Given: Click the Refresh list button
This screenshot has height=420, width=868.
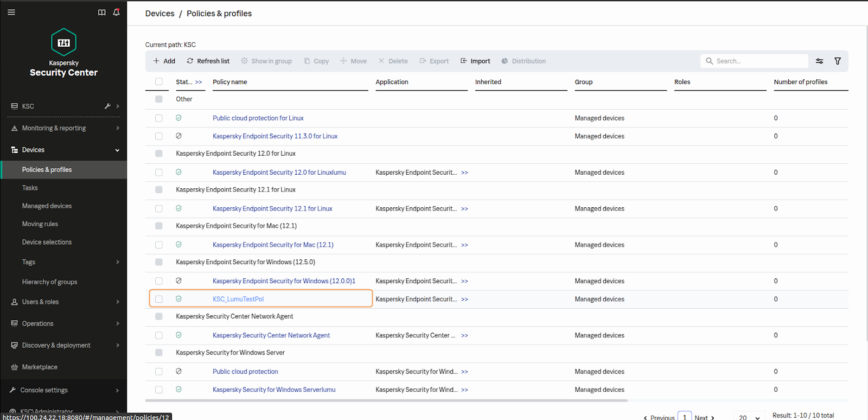Looking at the screenshot, I should [208, 61].
